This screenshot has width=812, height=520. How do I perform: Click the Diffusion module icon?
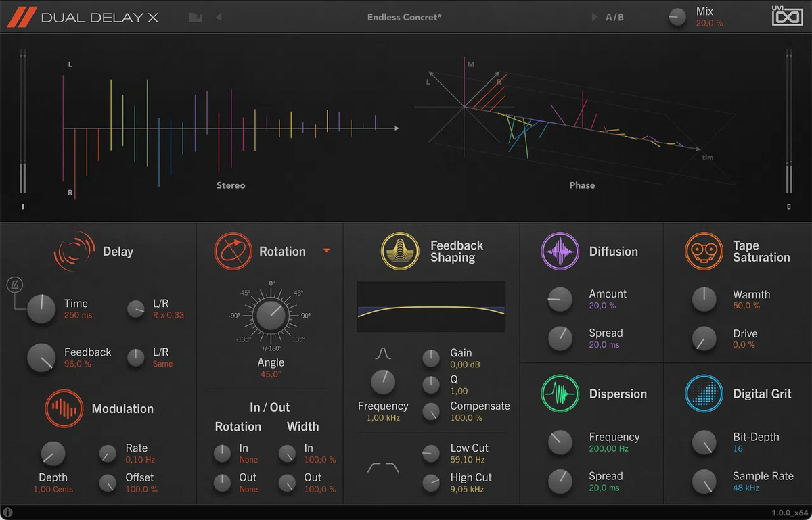point(560,251)
